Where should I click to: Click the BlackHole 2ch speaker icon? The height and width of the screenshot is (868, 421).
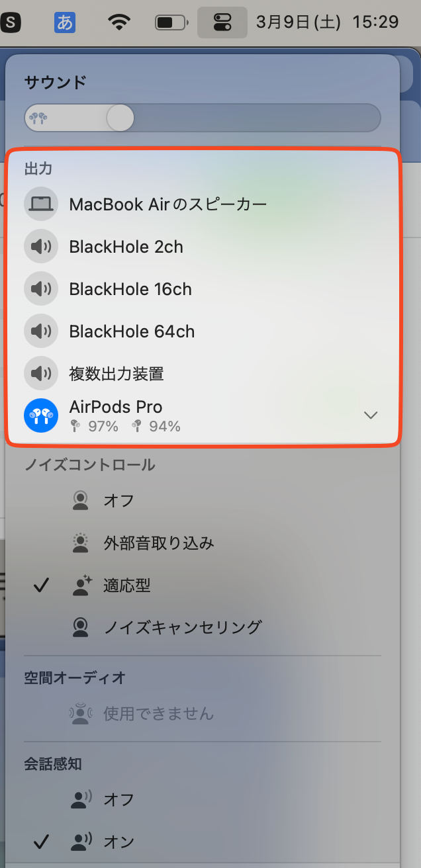click(x=41, y=247)
